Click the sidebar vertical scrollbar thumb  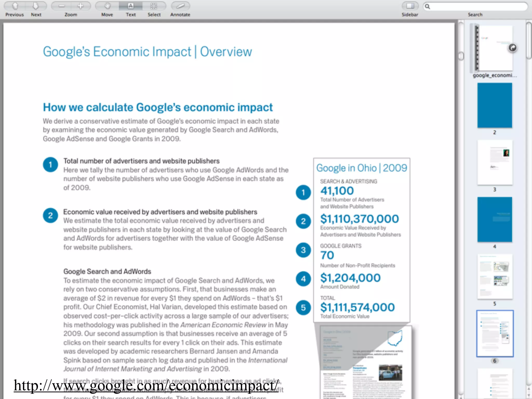click(x=529, y=41)
